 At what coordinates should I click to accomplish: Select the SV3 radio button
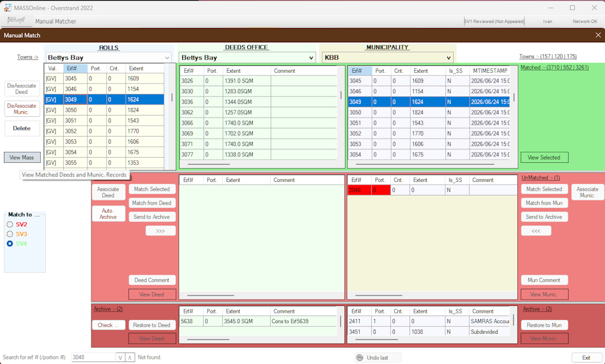[10, 234]
